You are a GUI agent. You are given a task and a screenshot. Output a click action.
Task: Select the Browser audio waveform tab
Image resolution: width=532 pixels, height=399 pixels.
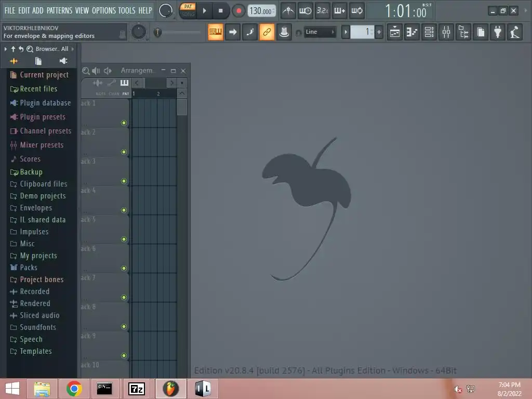(x=14, y=61)
